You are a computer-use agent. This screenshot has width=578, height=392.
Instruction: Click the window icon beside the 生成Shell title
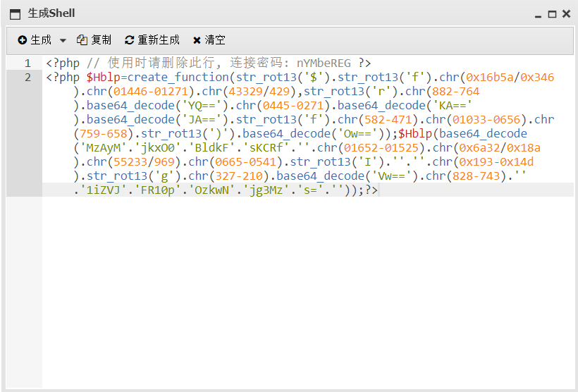15,13
